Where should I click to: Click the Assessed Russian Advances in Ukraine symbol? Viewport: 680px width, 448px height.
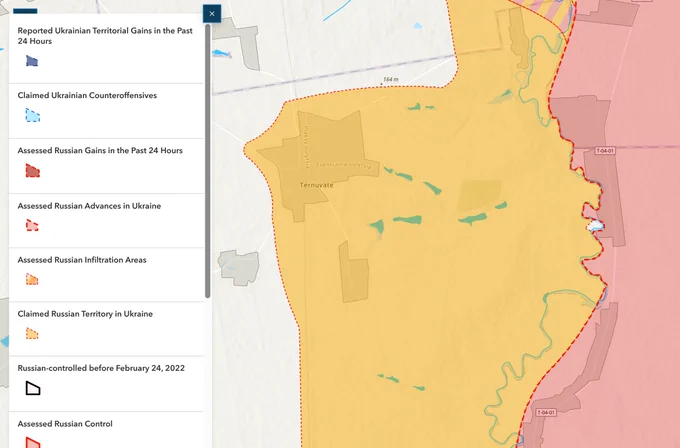click(32, 225)
